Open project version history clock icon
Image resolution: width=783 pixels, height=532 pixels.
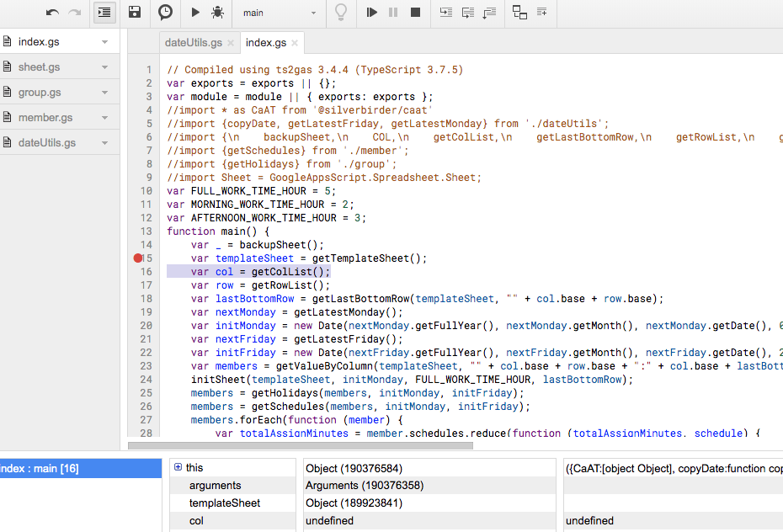[165, 13]
